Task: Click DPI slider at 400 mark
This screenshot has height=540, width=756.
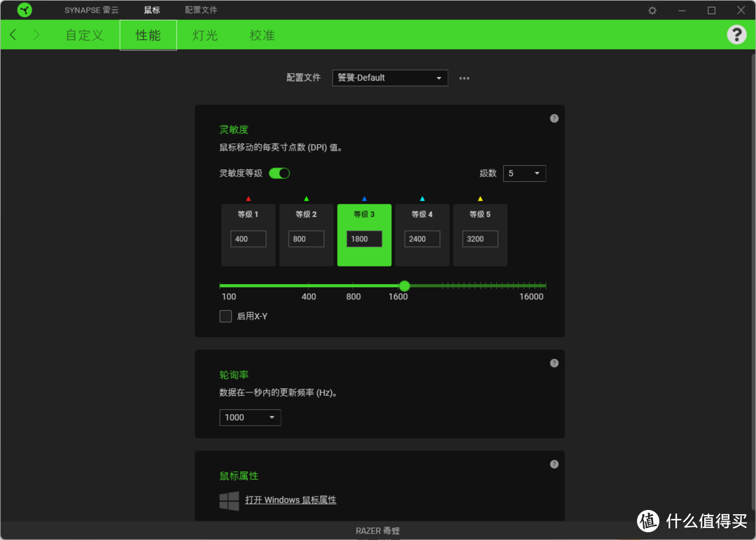Action: pyautogui.click(x=309, y=285)
